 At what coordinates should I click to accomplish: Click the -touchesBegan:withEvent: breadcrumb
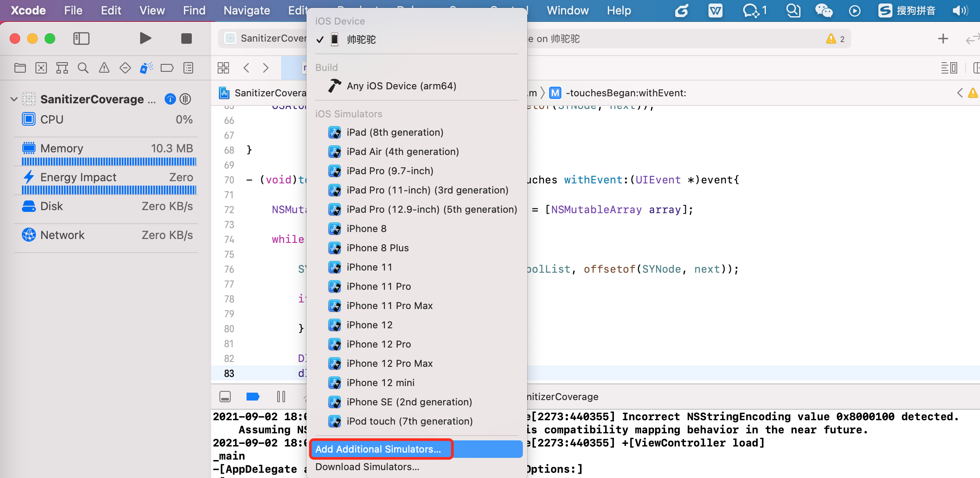(x=618, y=93)
